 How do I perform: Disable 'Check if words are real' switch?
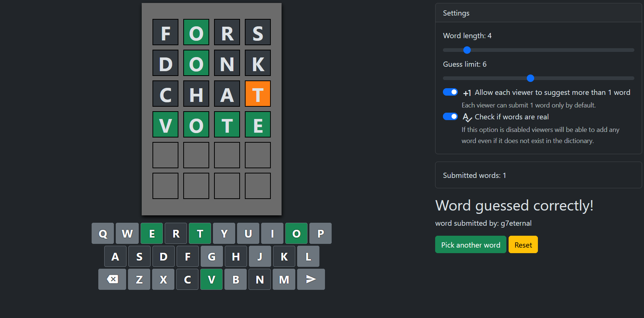(x=450, y=117)
